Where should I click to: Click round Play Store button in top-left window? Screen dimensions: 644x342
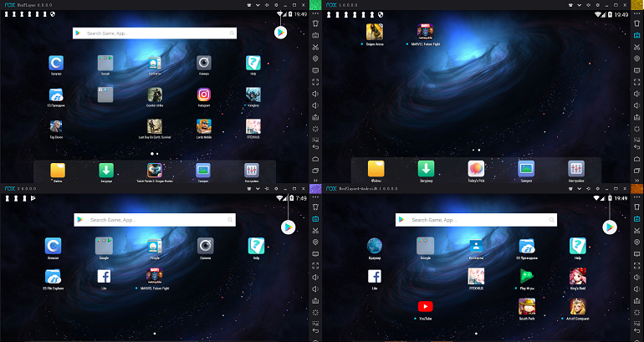click(x=280, y=33)
